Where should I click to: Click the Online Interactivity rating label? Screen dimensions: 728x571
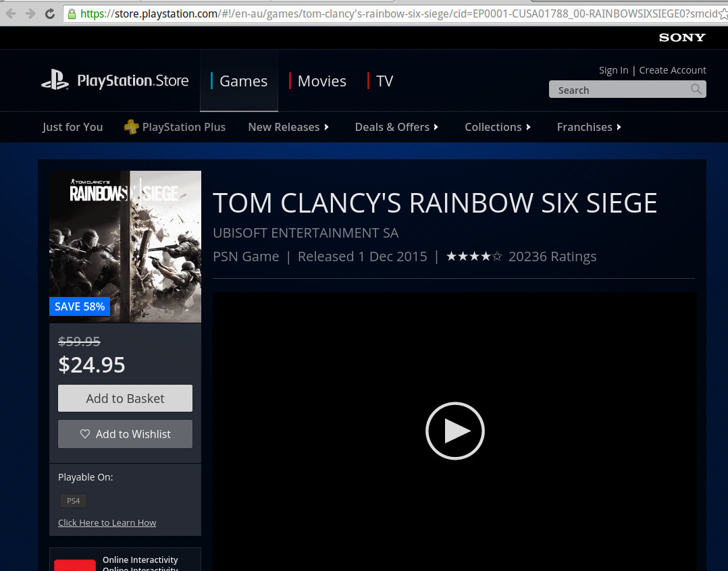click(x=140, y=560)
